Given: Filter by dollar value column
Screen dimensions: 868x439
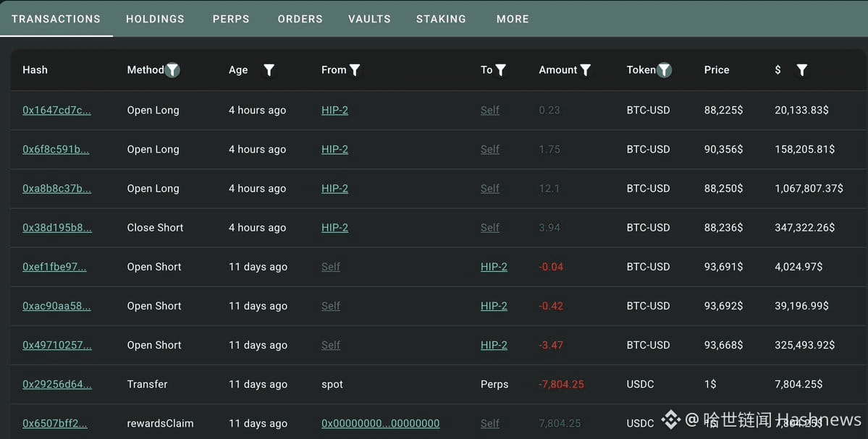Looking at the screenshot, I should [801, 70].
